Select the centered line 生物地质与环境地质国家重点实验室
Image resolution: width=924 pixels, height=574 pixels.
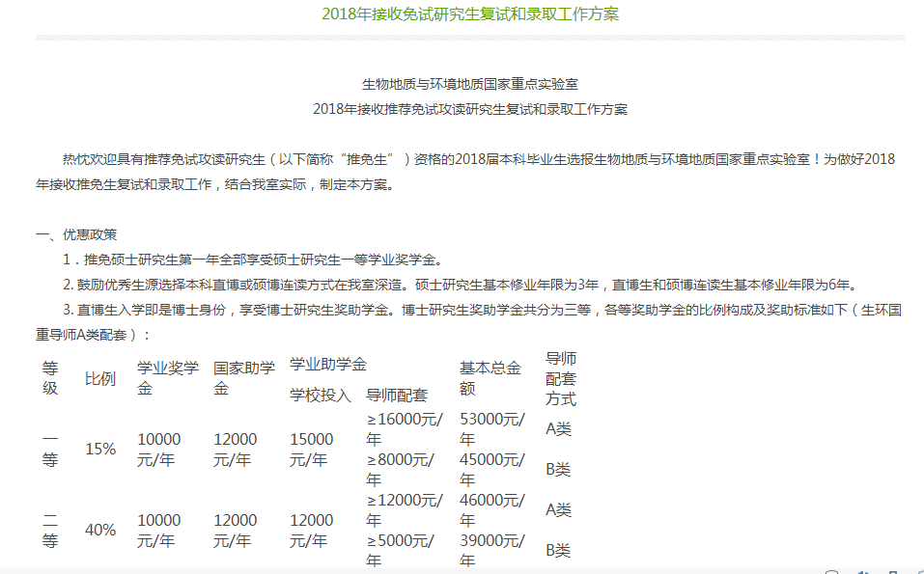tap(470, 84)
